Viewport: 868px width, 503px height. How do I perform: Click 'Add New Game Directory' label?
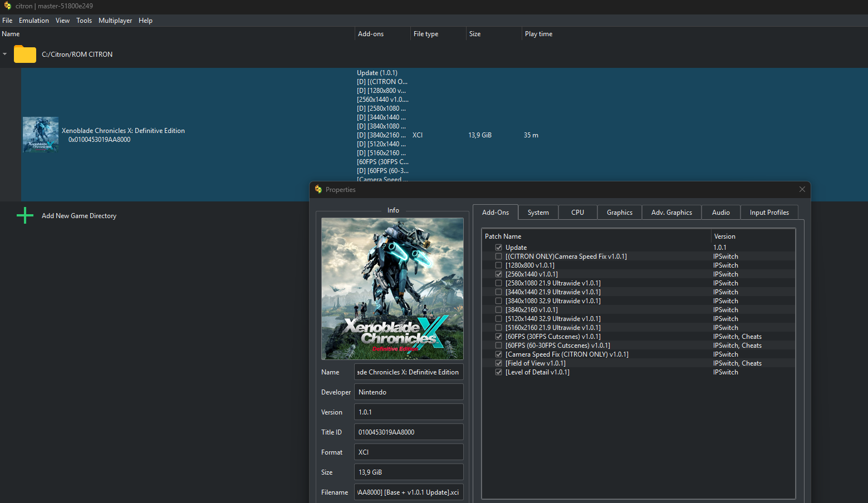(79, 216)
